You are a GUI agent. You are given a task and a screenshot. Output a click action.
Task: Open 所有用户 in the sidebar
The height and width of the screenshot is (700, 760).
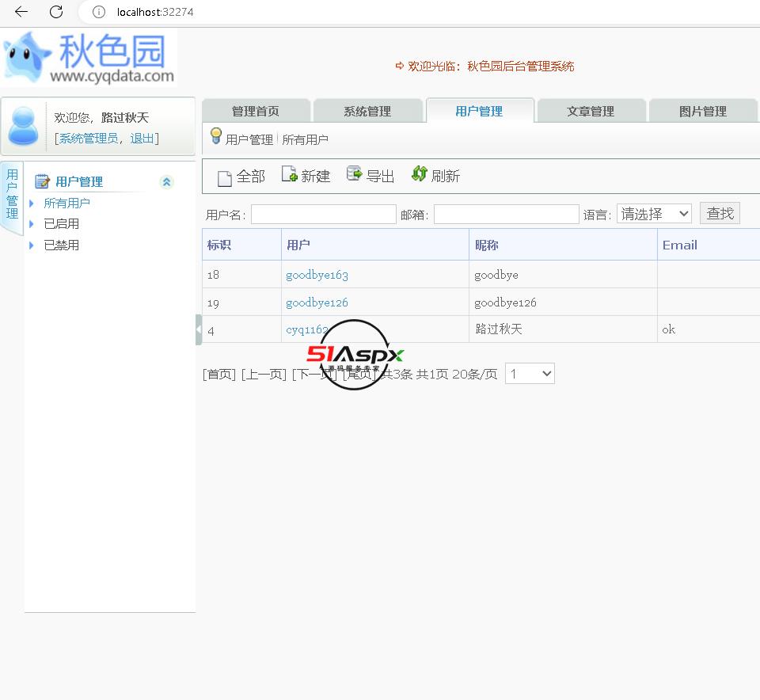[x=66, y=204]
